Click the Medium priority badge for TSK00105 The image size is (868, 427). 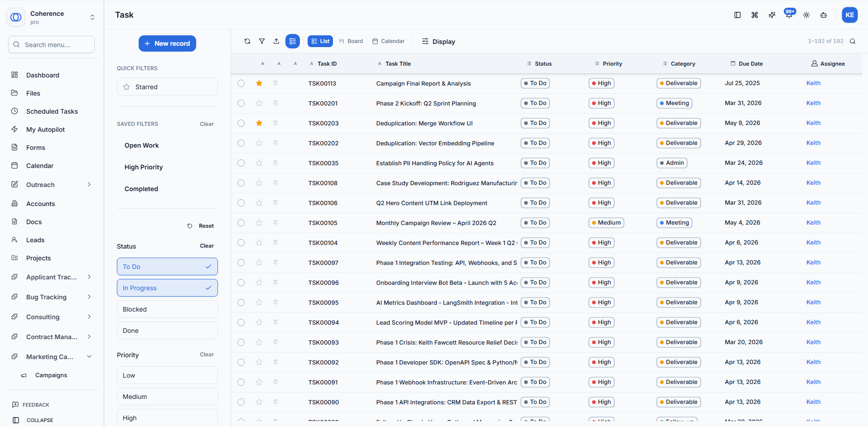pyautogui.click(x=606, y=223)
